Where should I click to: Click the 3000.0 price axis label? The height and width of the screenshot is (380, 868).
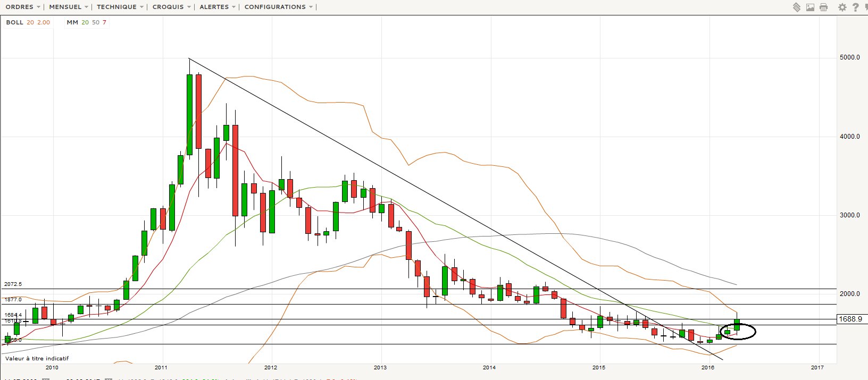pos(850,215)
